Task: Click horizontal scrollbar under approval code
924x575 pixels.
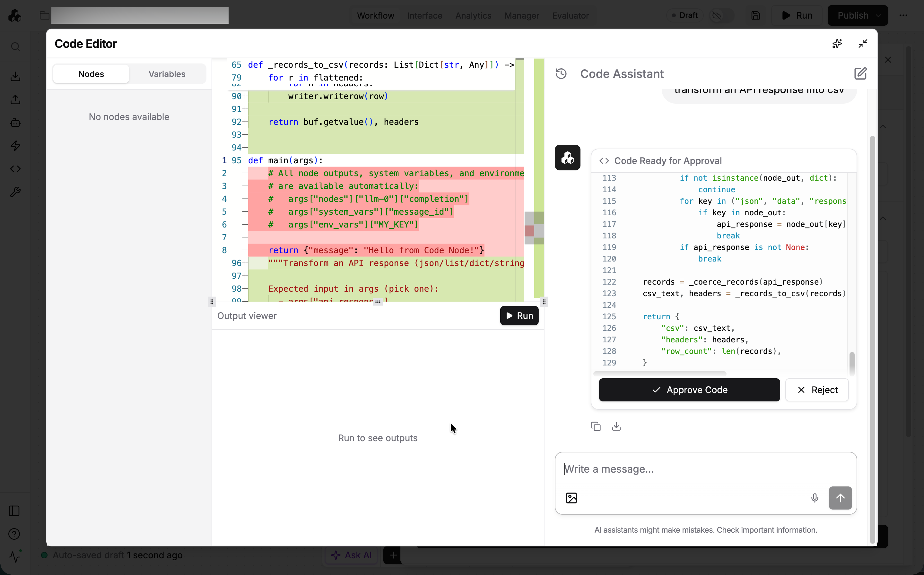Action: pyautogui.click(x=660, y=373)
